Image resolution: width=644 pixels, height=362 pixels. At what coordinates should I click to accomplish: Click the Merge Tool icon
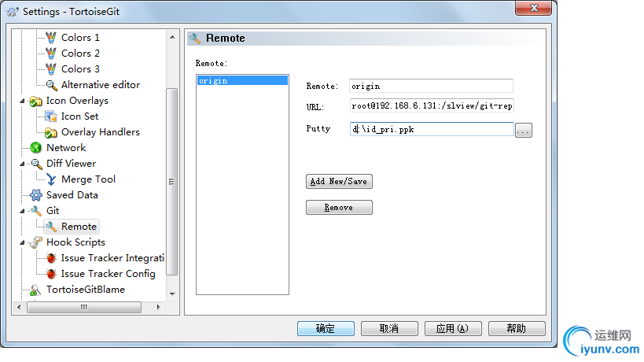click(51, 179)
